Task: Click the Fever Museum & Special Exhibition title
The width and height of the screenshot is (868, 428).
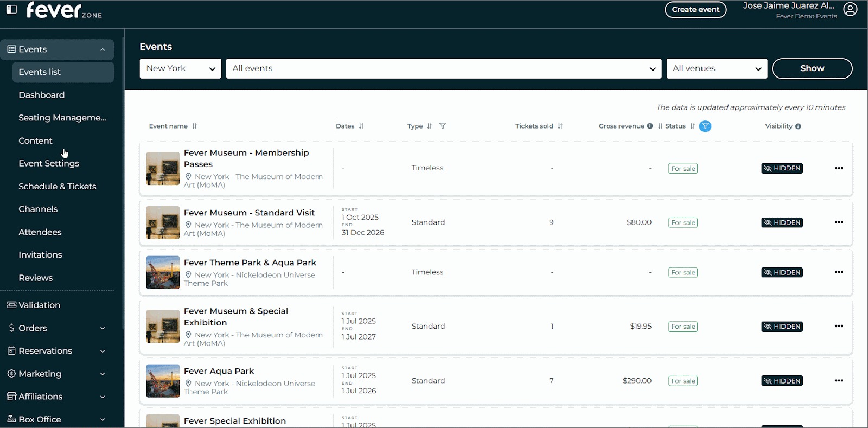Action: coord(236,317)
